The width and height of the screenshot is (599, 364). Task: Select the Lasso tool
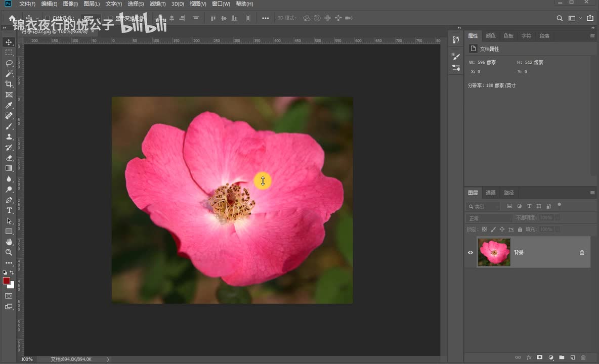[x=9, y=63]
